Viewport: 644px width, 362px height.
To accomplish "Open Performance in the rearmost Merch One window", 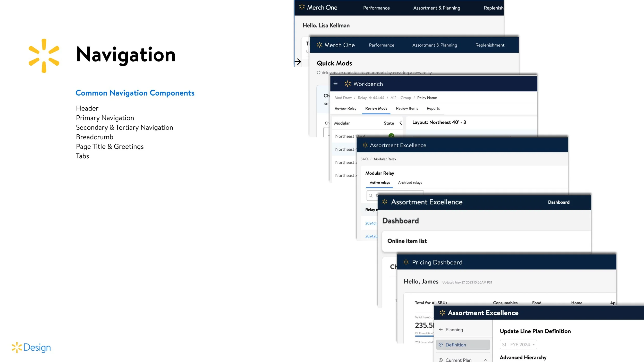I will (x=376, y=8).
